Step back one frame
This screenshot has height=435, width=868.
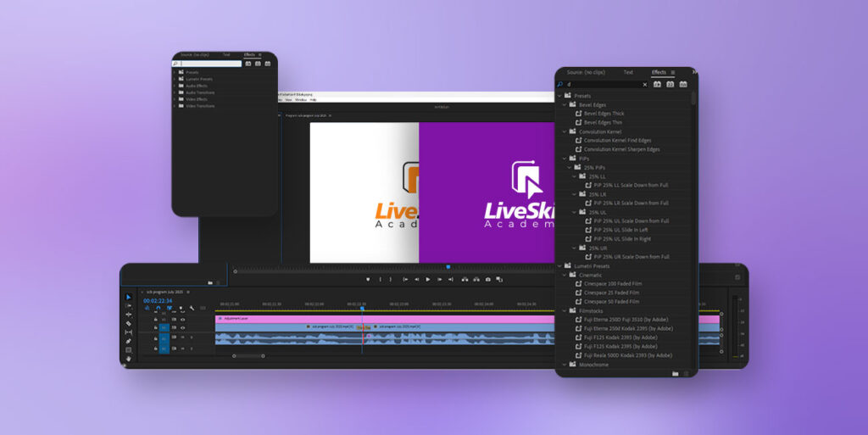(x=417, y=280)
